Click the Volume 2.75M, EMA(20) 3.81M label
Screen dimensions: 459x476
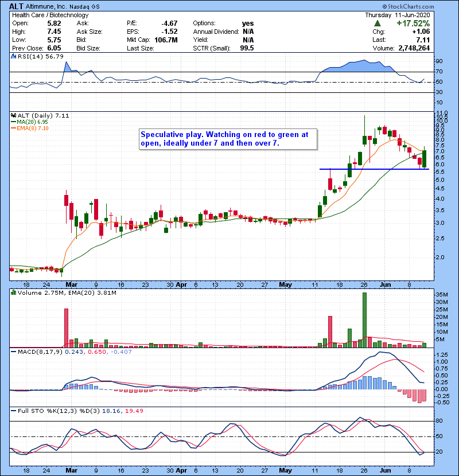tap(67, 292)
